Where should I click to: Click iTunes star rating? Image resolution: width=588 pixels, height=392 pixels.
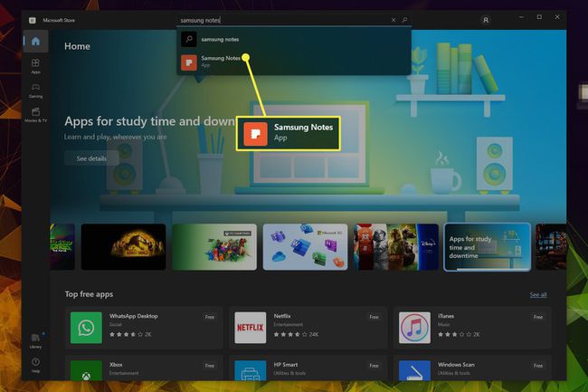459,334
